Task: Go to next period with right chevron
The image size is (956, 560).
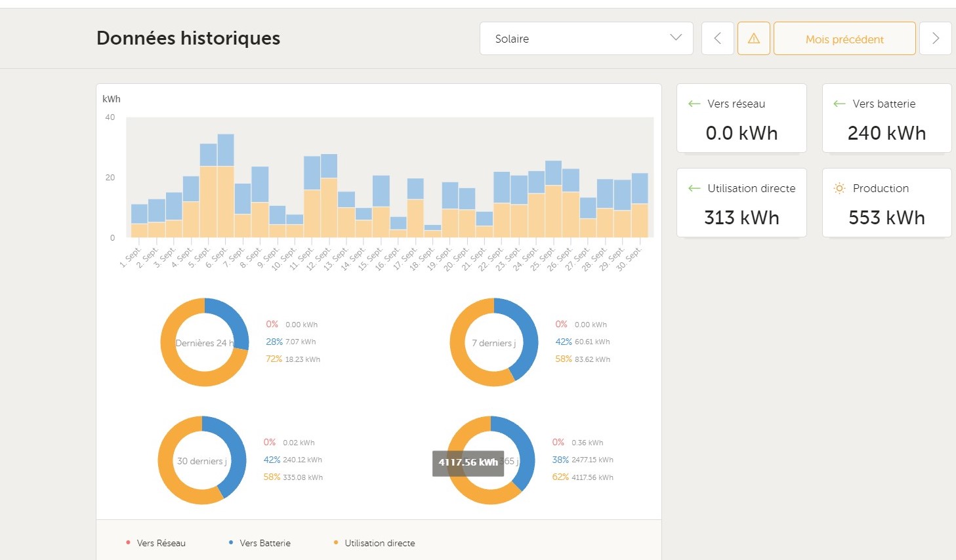Action: coord(935,39)
